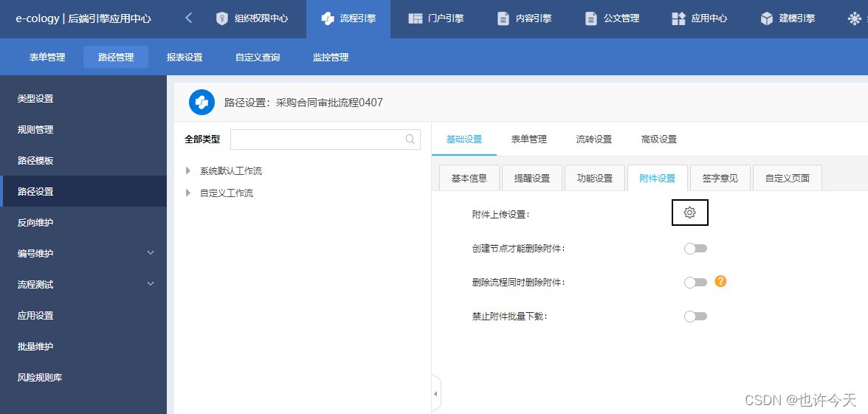Image resolution: width=868 pixels, height=414 pixels.
Task: Expand the 流程测试 sidebar submenu
Action: pos(151,284)
